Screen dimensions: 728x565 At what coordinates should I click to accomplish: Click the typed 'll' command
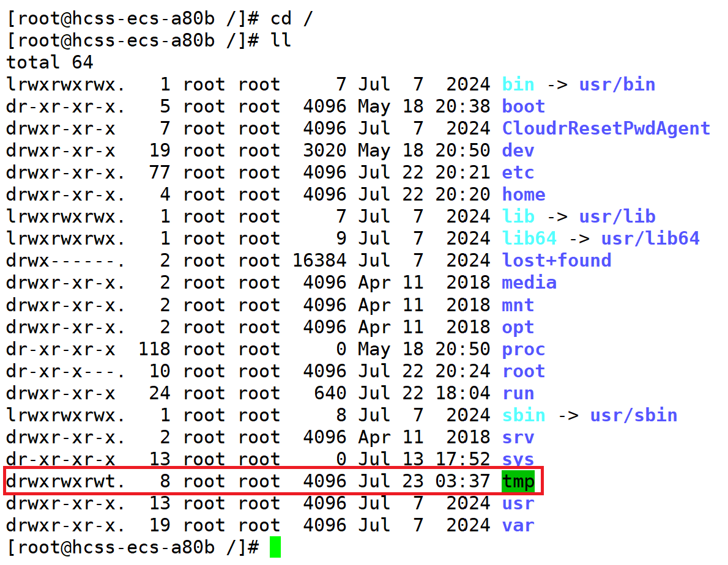coord(280,40)
